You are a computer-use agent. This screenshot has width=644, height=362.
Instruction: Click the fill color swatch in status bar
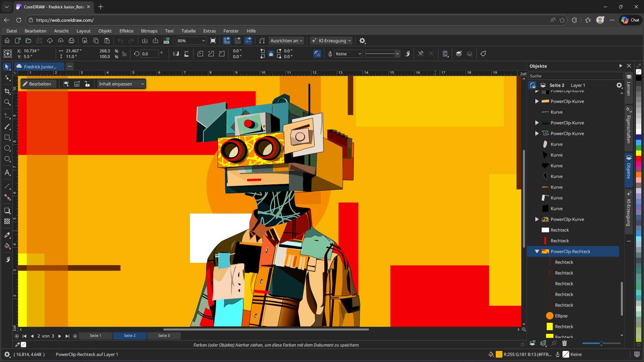pos(499,354)
